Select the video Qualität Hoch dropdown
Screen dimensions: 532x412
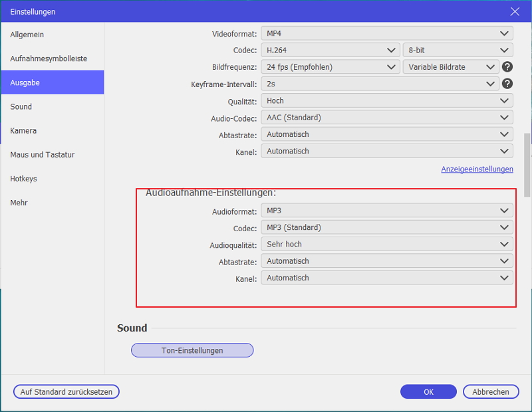[x=386, y=100]
